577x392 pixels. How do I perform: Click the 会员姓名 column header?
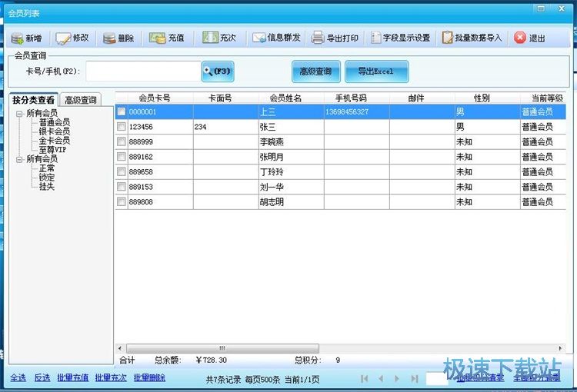coord(285,98)
